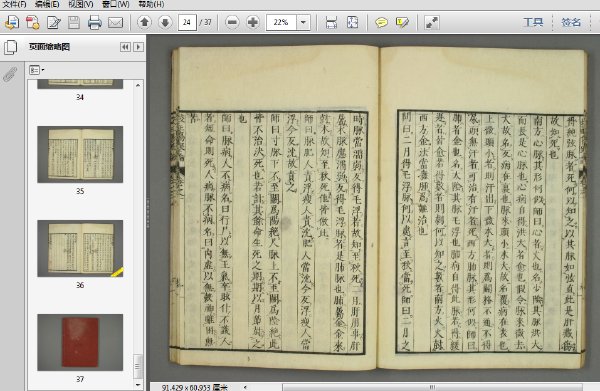Open the 编辑(E) menu
Viewport: 600px width, 391px height.
click(47, 4)
